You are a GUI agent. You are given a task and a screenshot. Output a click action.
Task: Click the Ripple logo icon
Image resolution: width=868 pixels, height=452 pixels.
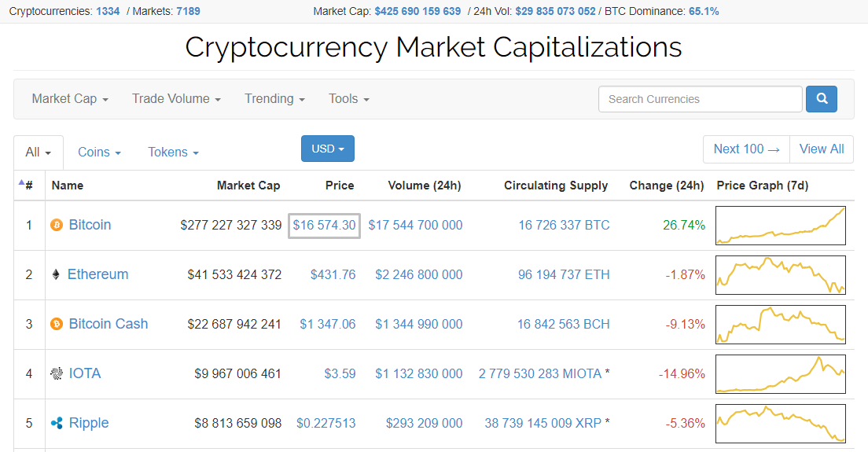(57, 423)
